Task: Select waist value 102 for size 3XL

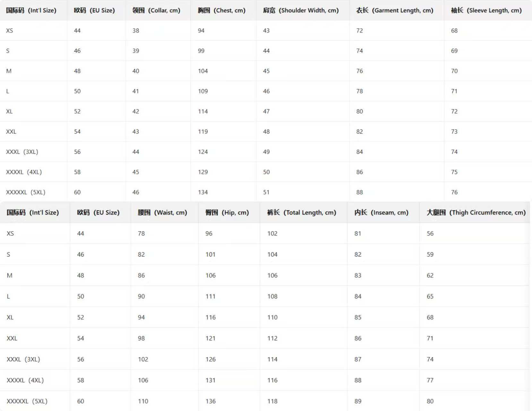Action: coord(143,359)
